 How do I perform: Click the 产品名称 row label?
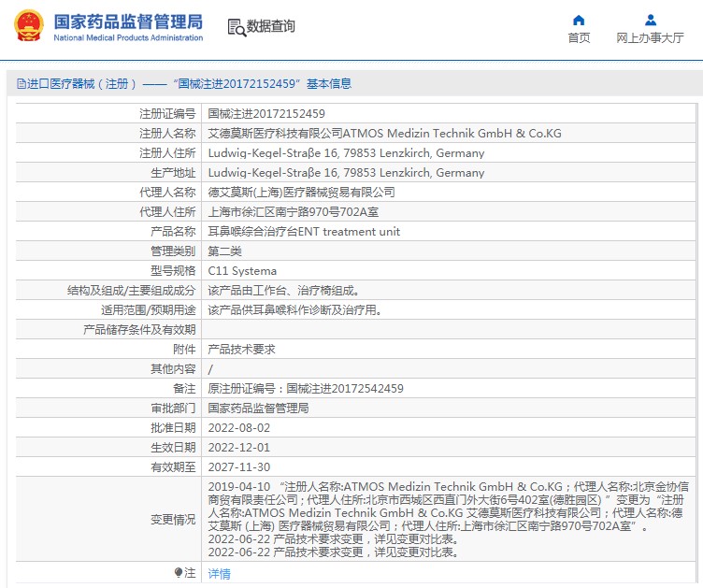tap(173, 232)
